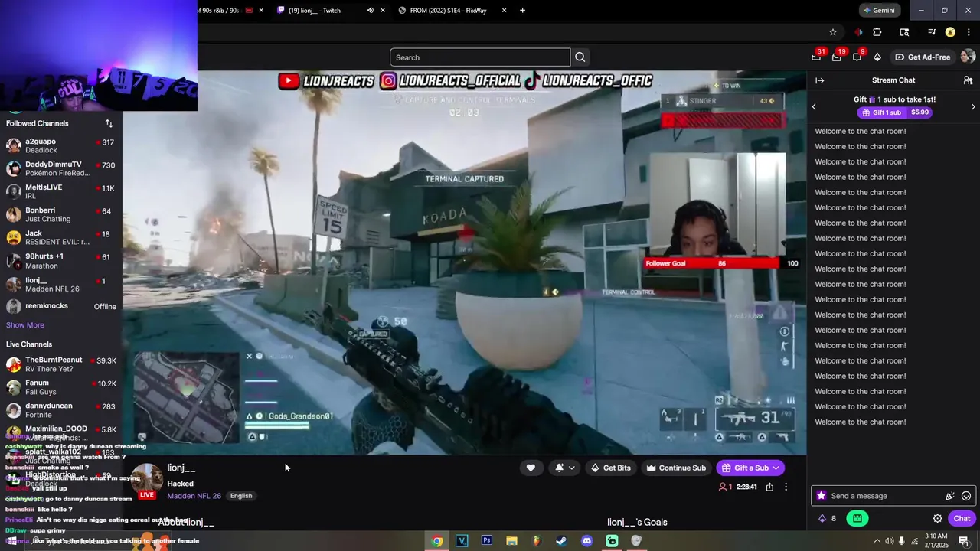Show previous chat banner with left arrow
This screenshot has width=980, height=551.
tap(814, 106)
